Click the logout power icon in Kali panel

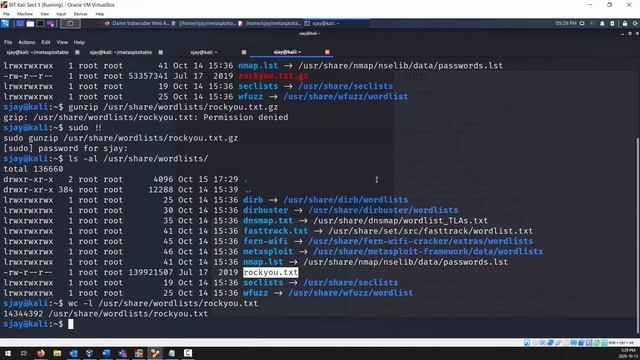635,24
